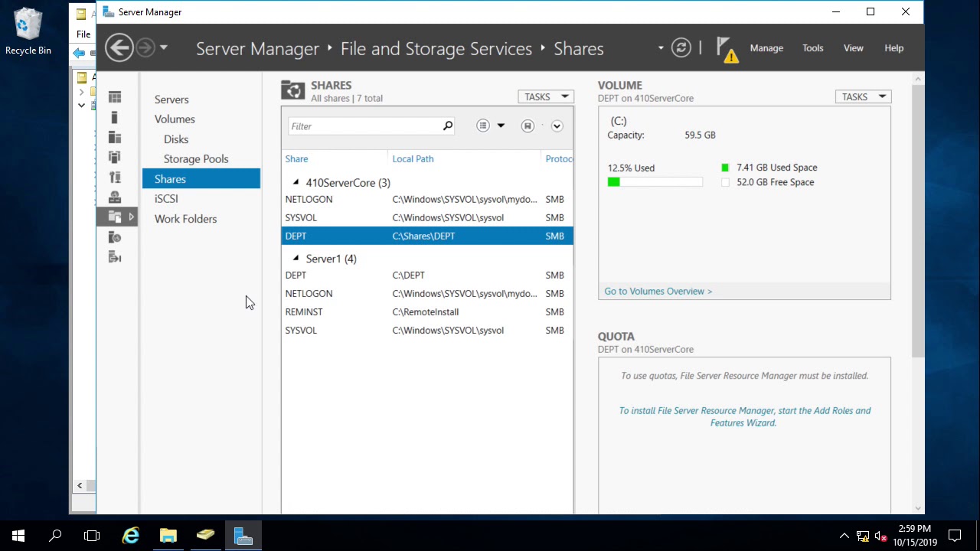Expand the File and Storage Services flyout arrow
The image size is (980, 551).
(132, 217)
